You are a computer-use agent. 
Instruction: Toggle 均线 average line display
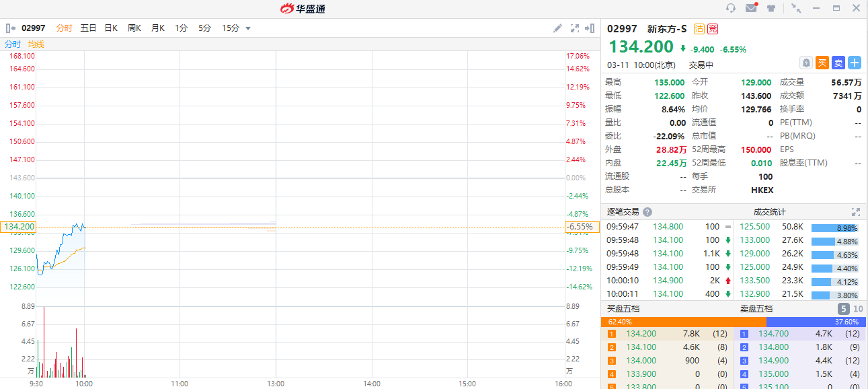(x=36, y=44)
